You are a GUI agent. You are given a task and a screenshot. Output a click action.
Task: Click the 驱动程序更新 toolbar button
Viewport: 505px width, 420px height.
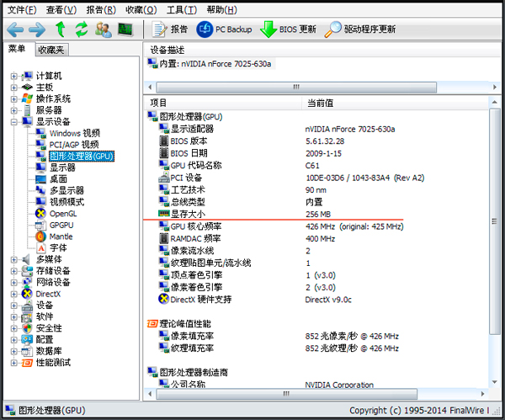[360, 29]
